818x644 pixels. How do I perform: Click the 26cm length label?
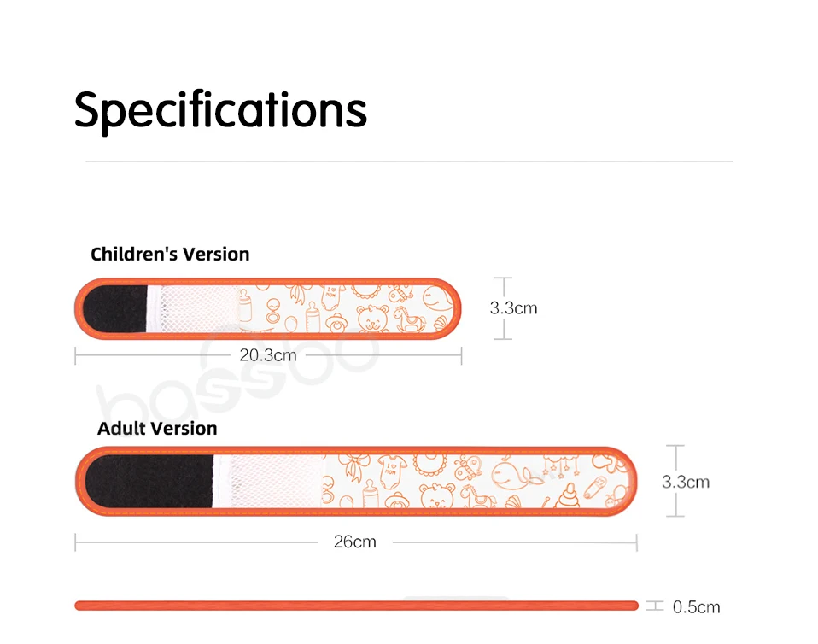(354, 542)
